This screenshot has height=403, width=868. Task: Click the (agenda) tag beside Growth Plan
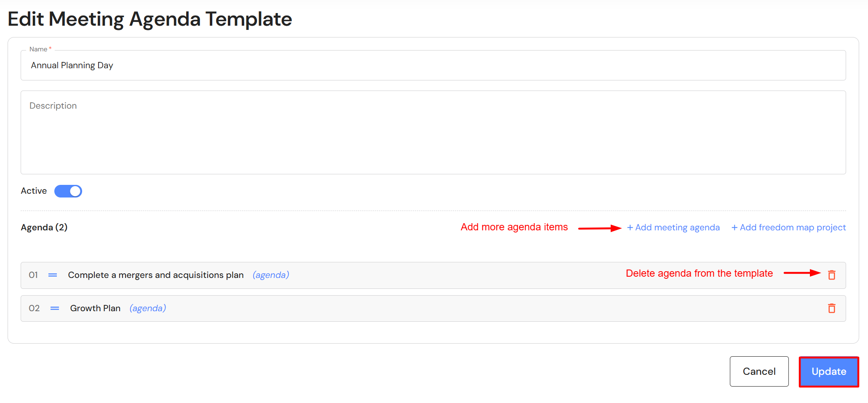coord(148,308)
